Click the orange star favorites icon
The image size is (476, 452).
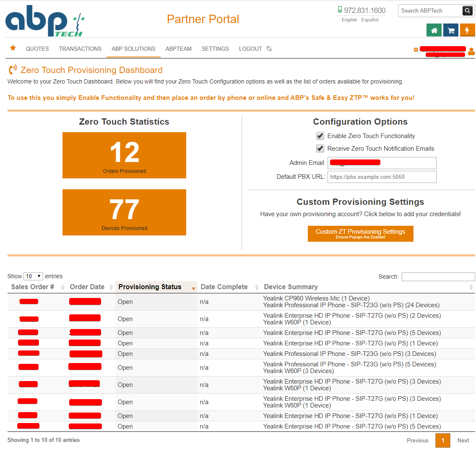13,48
